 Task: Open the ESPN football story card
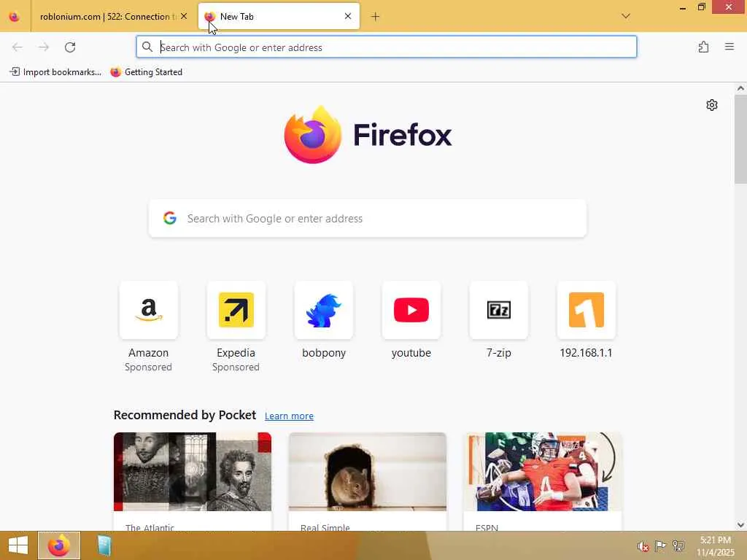(543, 481)
